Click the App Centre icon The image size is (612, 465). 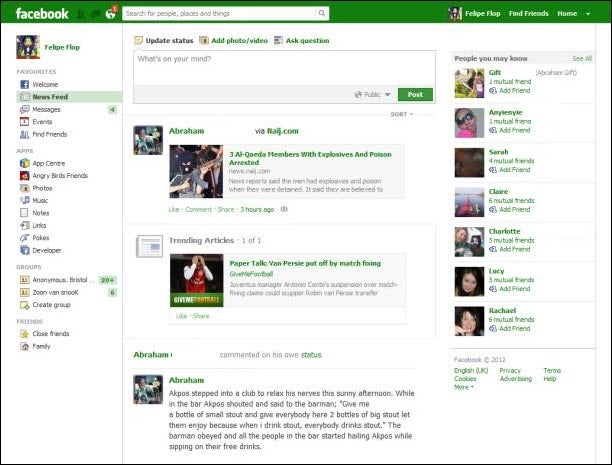25,163
